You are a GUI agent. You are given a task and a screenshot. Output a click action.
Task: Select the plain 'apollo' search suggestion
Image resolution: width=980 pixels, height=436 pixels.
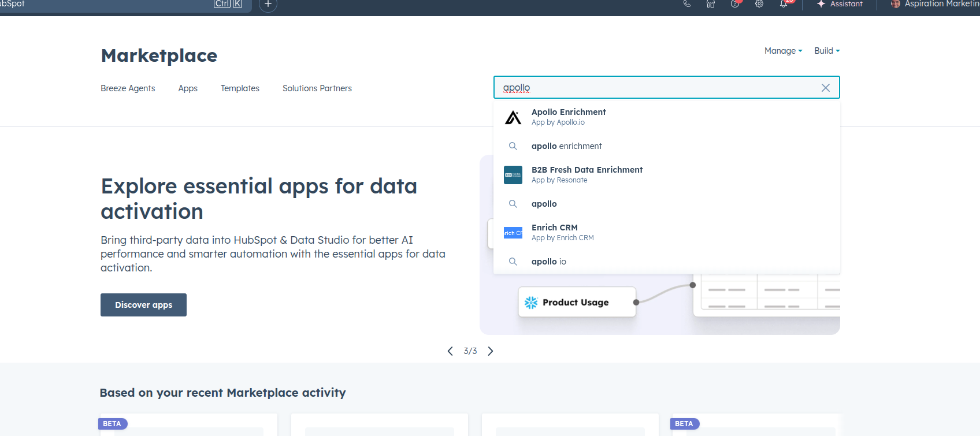coord(667,204)
